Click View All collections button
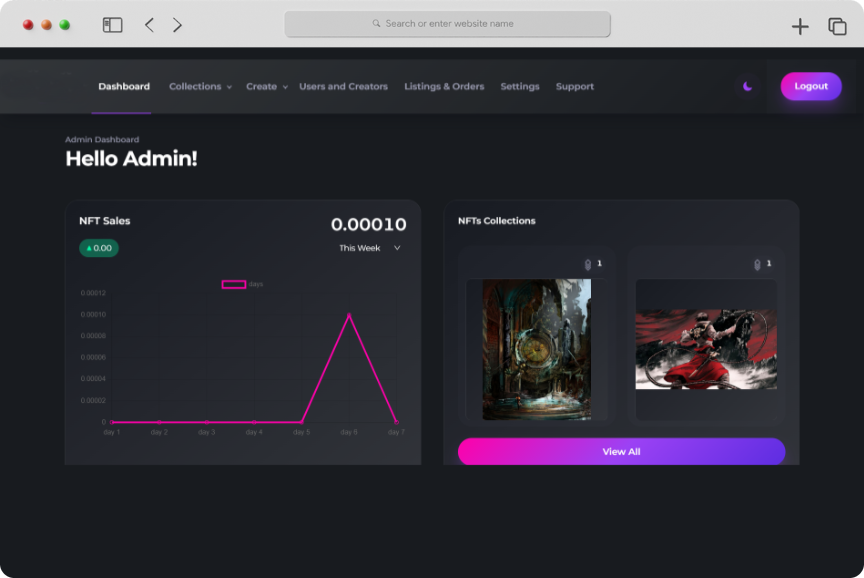The width and height of the screenshot is (864, 578). point(621,452)
